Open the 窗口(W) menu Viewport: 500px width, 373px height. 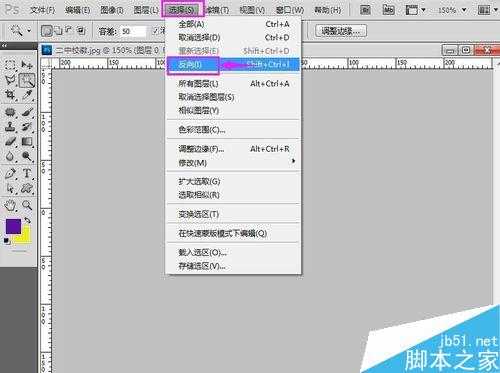(x=290, y=10)
